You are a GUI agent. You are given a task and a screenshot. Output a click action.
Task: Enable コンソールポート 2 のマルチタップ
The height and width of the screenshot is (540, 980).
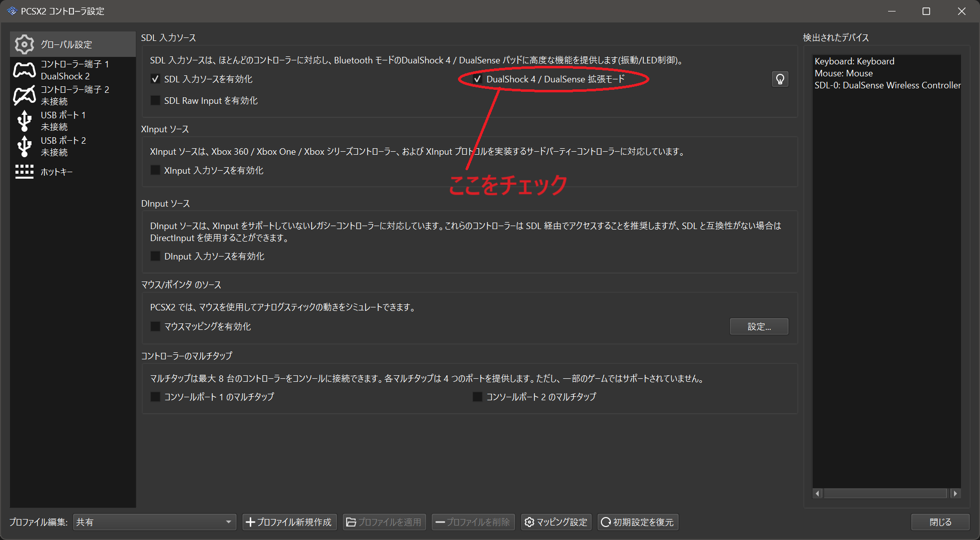478,397
